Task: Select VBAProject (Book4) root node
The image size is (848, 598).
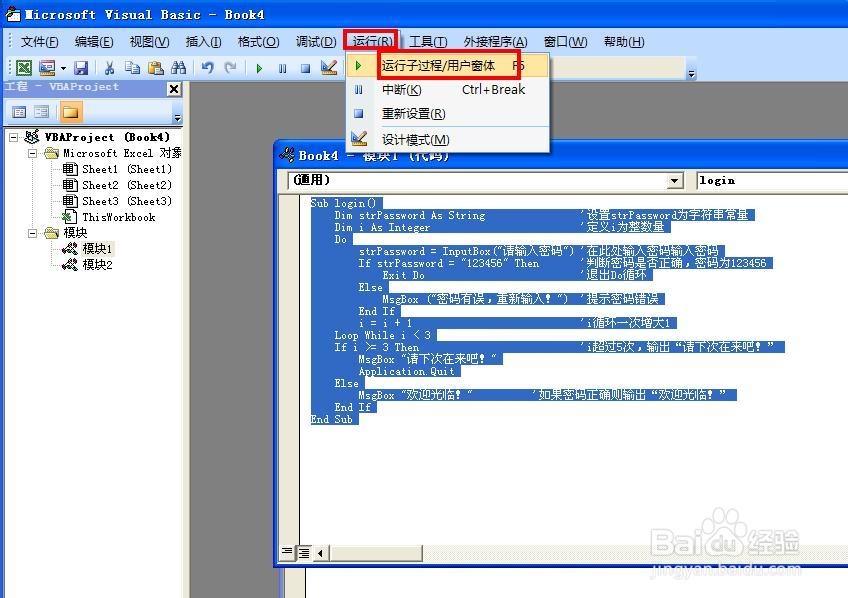Action: pyautogui.click(x=107, y=137)
